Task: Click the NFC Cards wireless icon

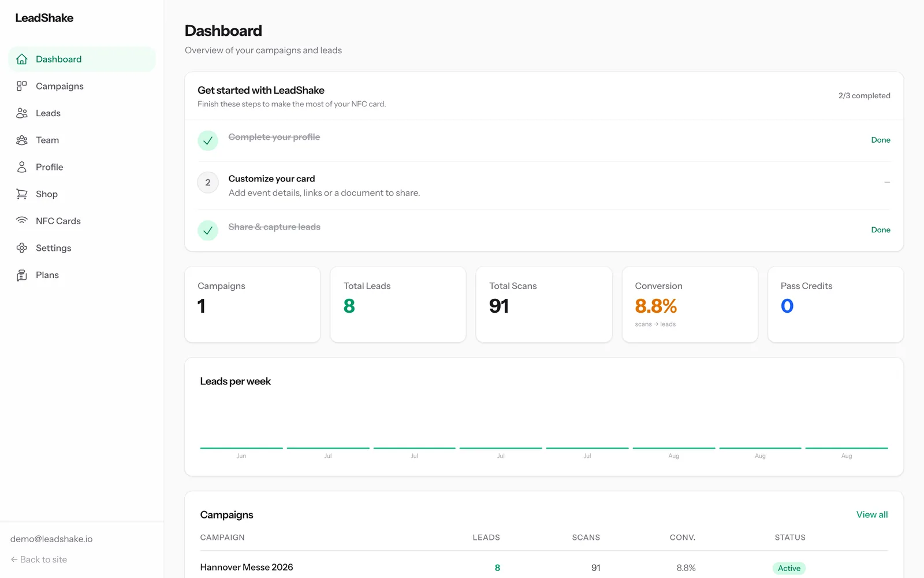Action: click(x=22, y=221)
